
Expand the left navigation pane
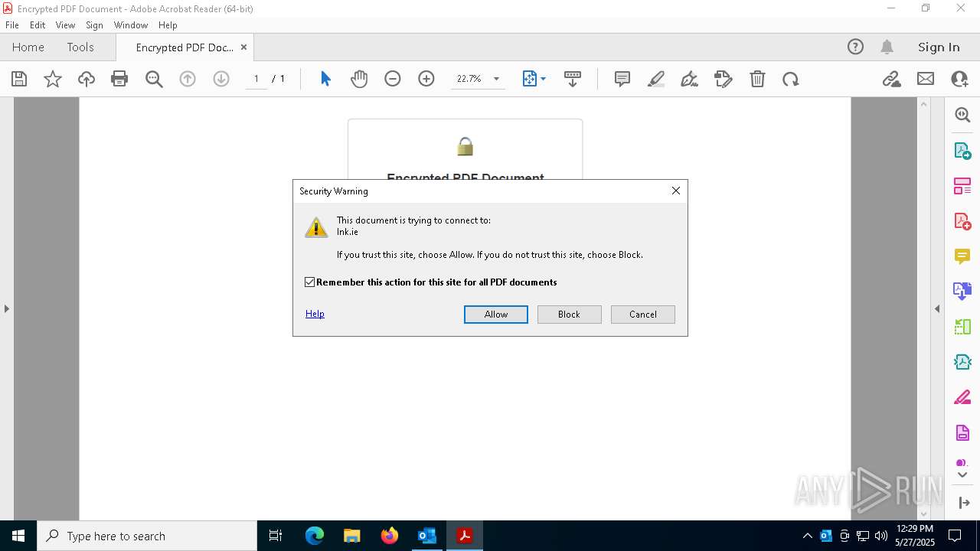[6, 308]
